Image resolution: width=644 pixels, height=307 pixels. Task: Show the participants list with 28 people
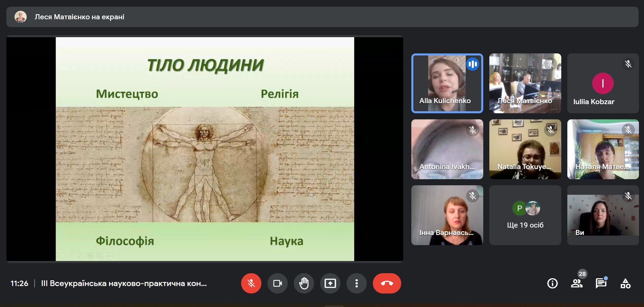point(577,283)
